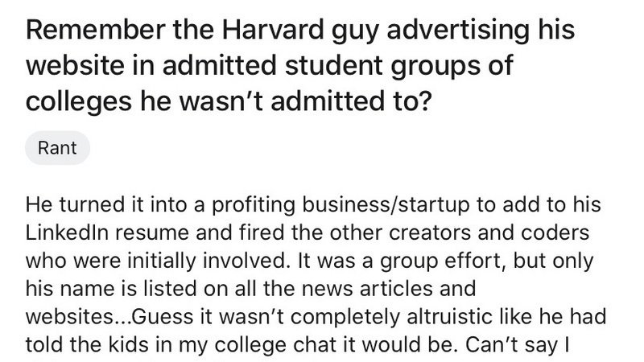
Task: Click the line beginning 'told the kids'
Action: point(297,345)
